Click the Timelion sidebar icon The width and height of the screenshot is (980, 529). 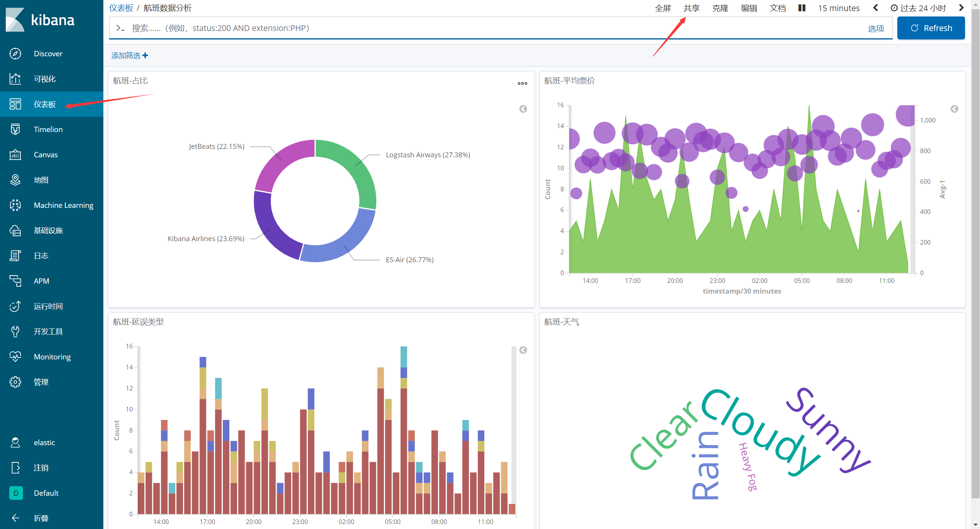15,129
